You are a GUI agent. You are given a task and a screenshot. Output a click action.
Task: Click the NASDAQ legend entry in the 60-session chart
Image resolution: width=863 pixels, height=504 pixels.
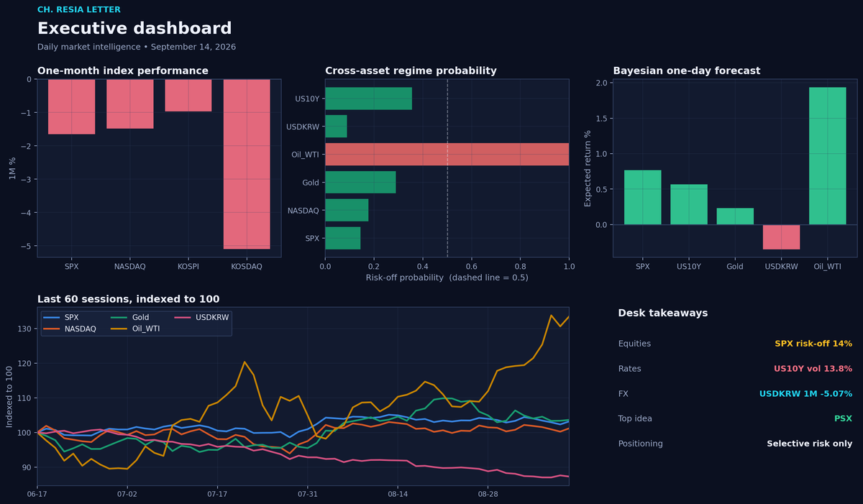(x=69, y=328)
